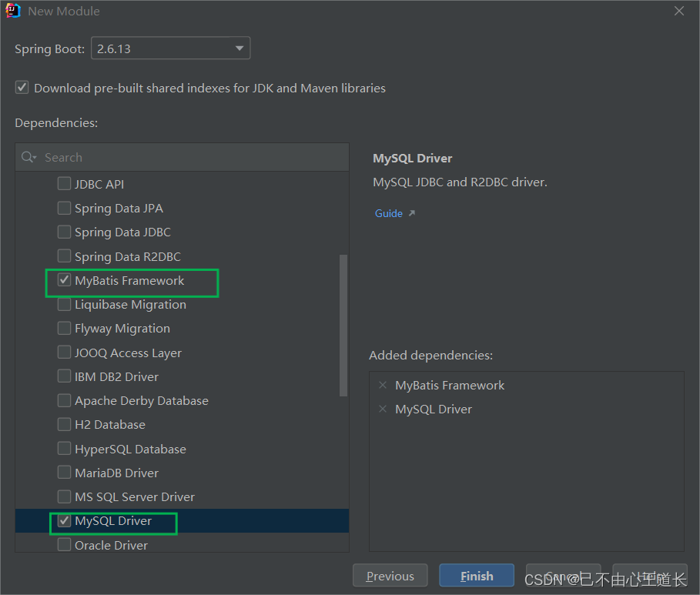Click the IntelliJ IDEA logo in title bar
Viewport: 700px width, 595px height.
[13, 11]
